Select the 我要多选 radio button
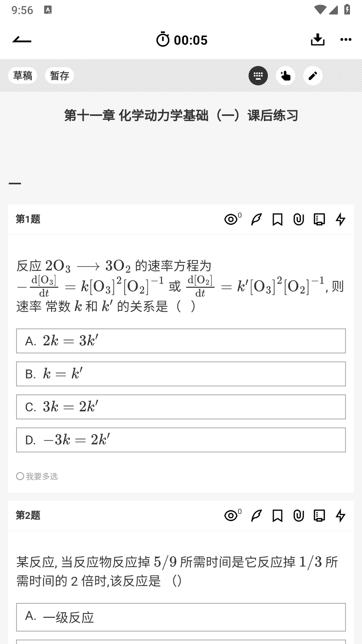362x644 pixels. [19, 476]
